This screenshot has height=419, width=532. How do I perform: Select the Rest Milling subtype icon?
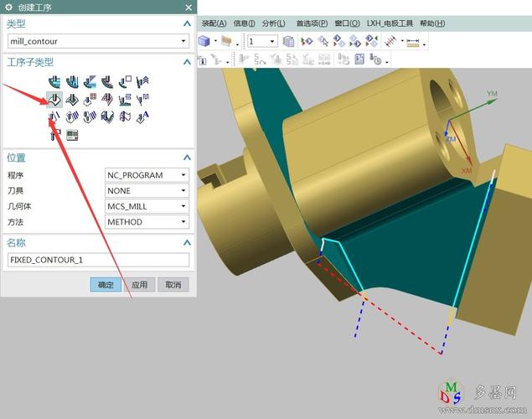click(x=107, y=81)
